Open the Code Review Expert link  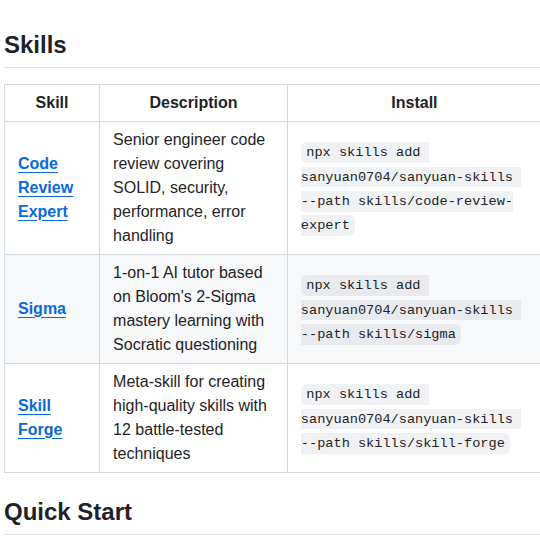click(45, 188)
